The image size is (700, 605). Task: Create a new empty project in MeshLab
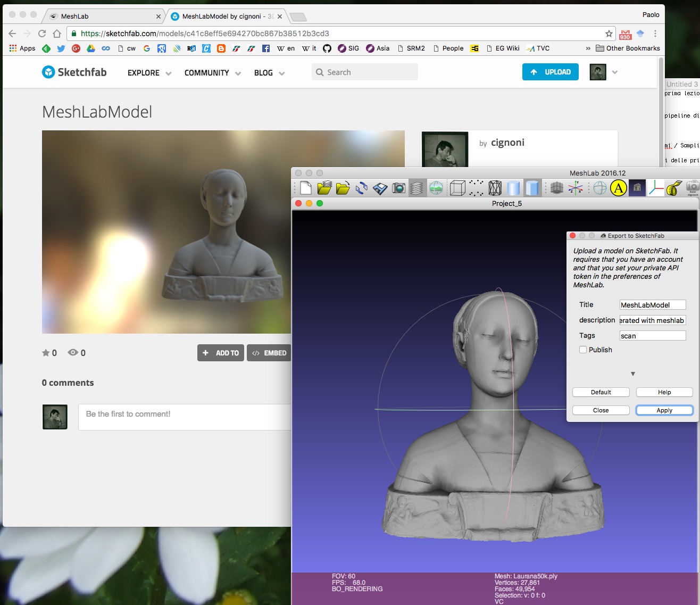click(x=305, y=188)
